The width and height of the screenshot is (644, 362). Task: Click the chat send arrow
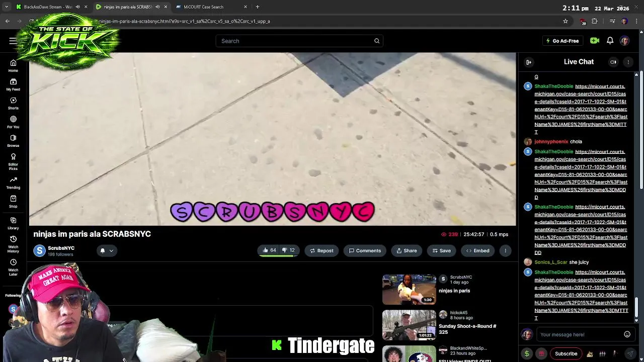[629, 353]
